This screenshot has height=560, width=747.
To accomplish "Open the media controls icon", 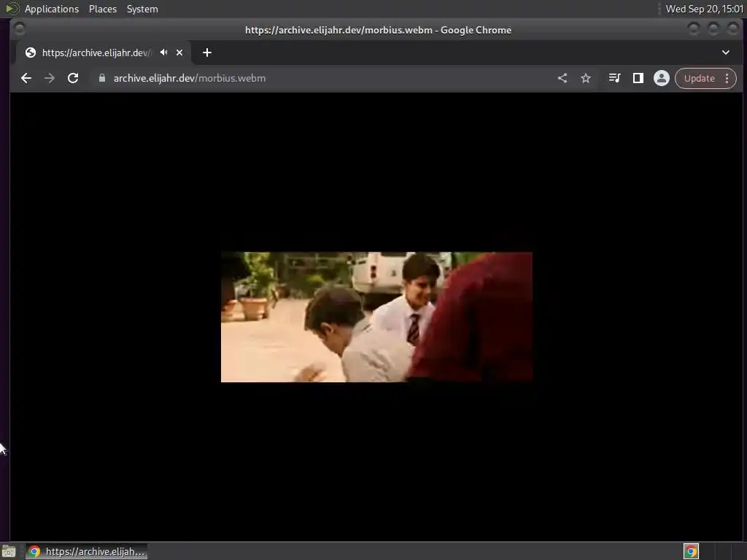I will pyautogui.click(x=614, y=78).
